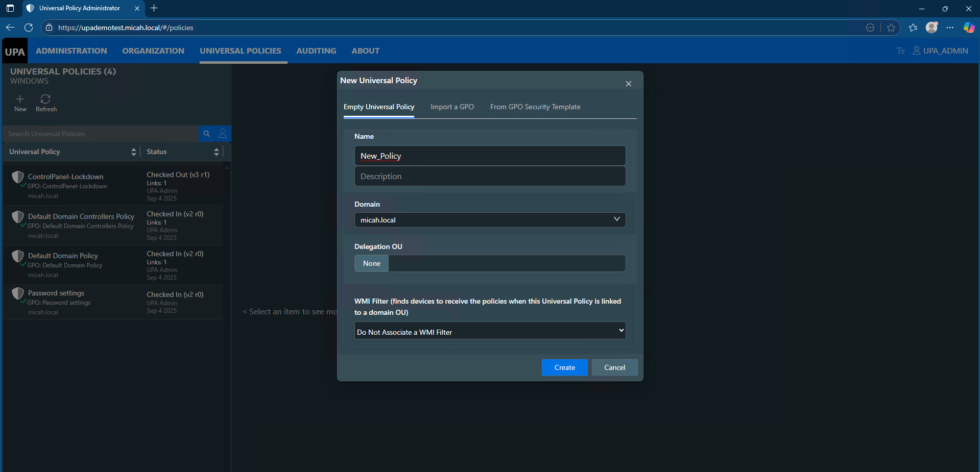Open the From GPO Security Template tab

(x=535, y=107)
